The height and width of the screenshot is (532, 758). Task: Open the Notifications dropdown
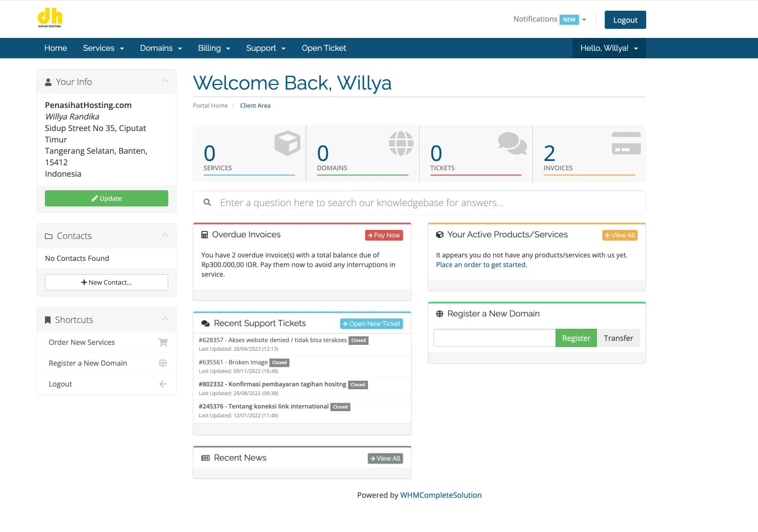tap(549, 19)
